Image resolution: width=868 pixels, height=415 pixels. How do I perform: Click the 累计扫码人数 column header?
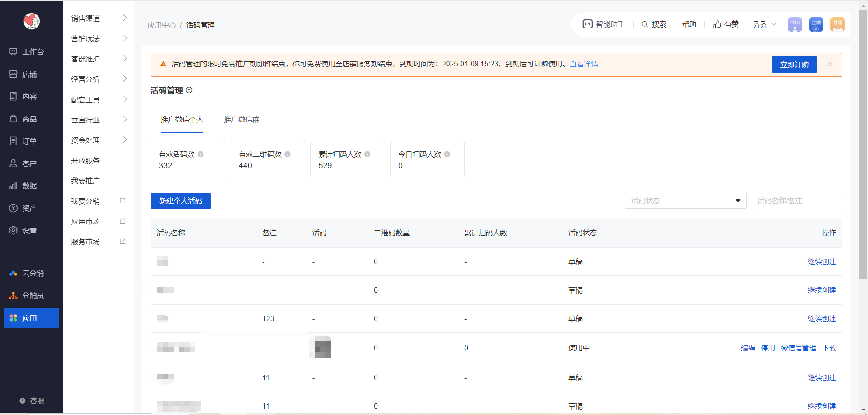[486, 233]
